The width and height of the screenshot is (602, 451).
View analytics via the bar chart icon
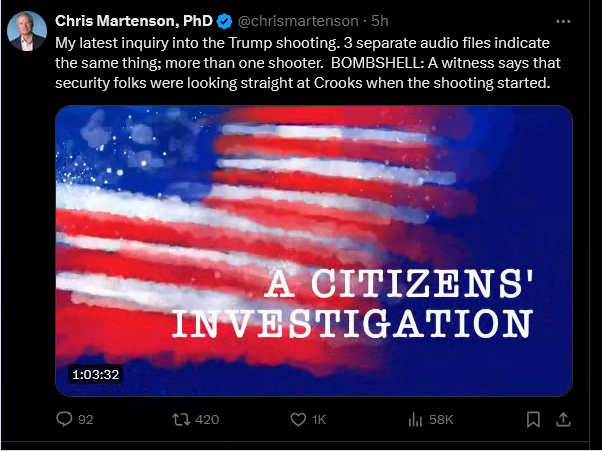coord(415,420)
